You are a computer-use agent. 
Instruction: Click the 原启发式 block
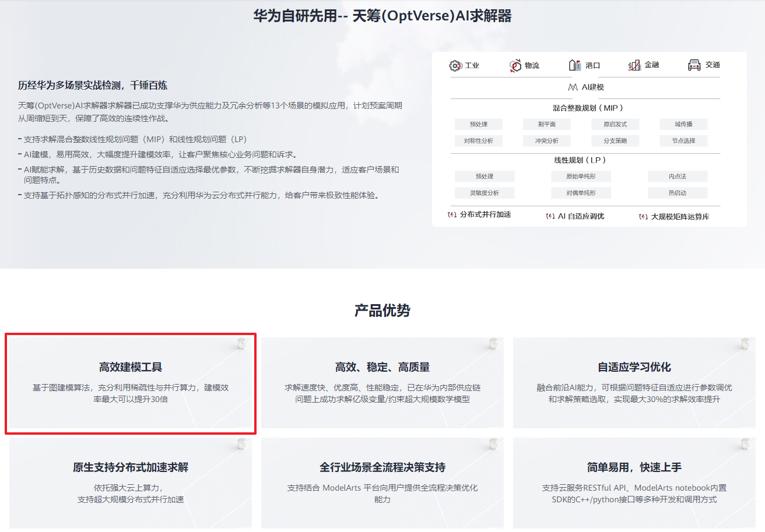(615, 124)
